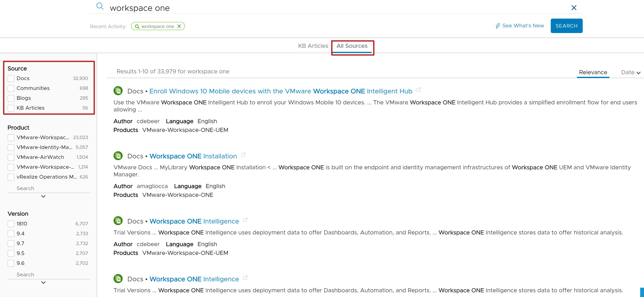This screenshot has height=297, width=644.
Task: Click author name amagliocca
Action: point(152,186)
